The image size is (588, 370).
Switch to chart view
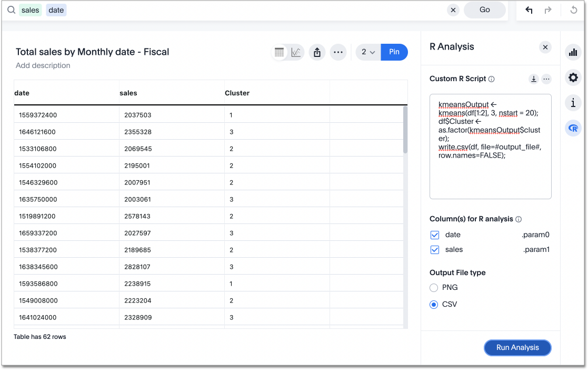[295, 52]
